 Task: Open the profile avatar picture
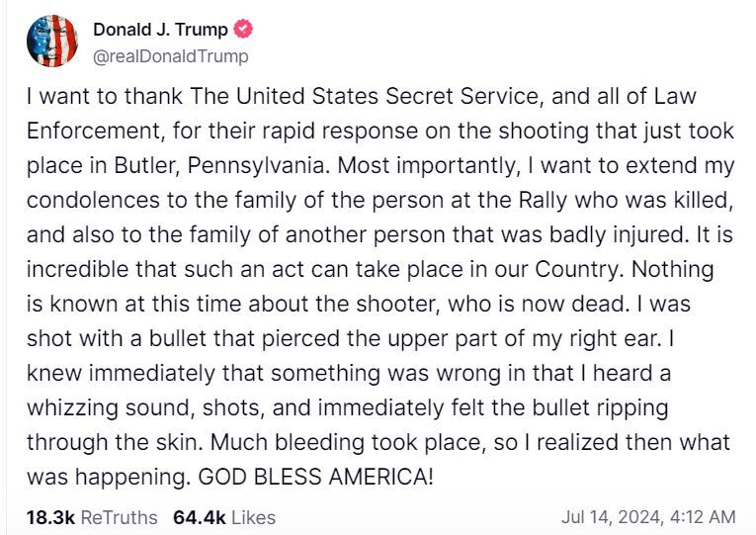(x=52, y=41)
